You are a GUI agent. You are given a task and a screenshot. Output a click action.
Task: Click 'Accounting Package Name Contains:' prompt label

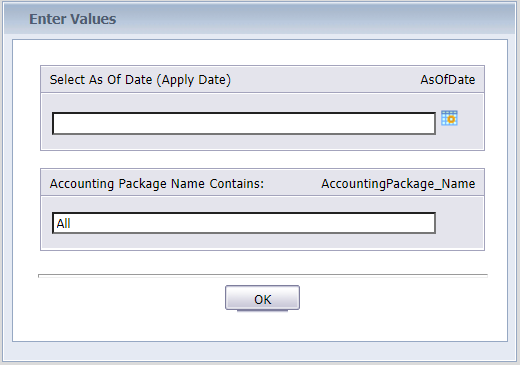(x=157, y=184)
